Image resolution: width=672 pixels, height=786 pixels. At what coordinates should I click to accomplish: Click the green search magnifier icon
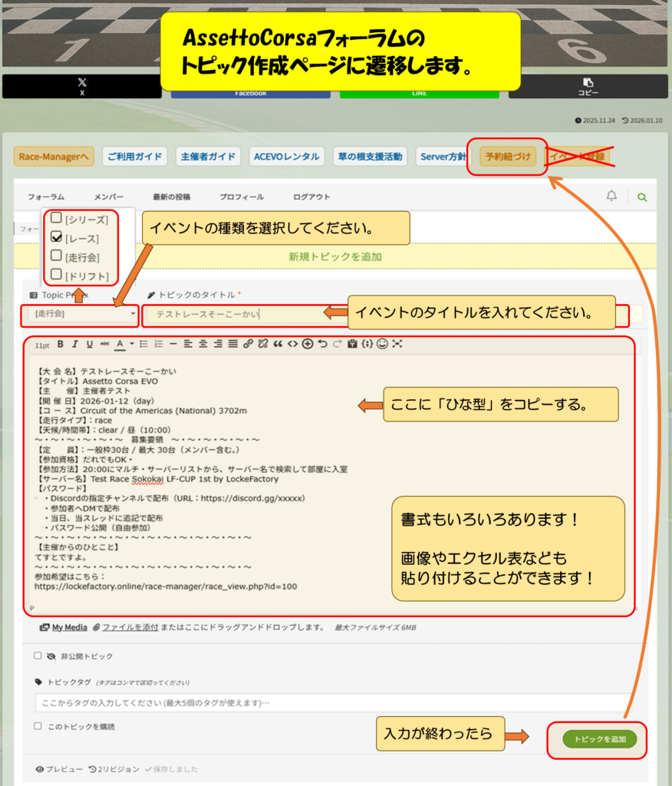(x=642, y=197)
